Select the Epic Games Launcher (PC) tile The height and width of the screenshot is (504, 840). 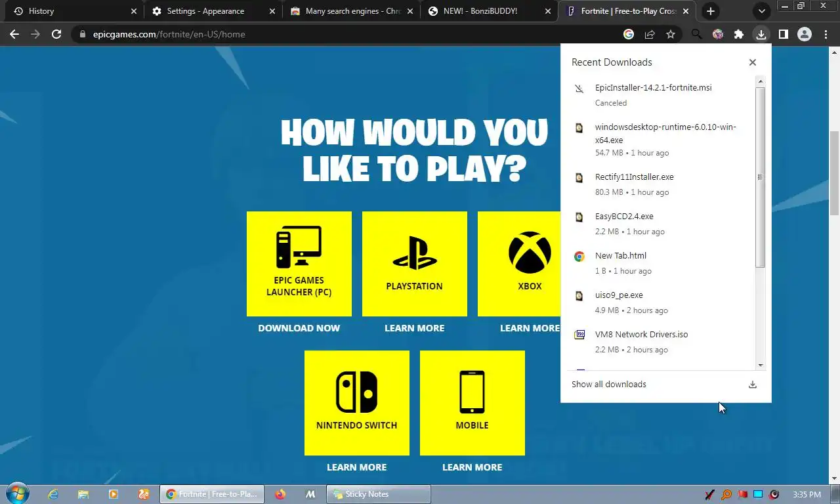[299, 264]
